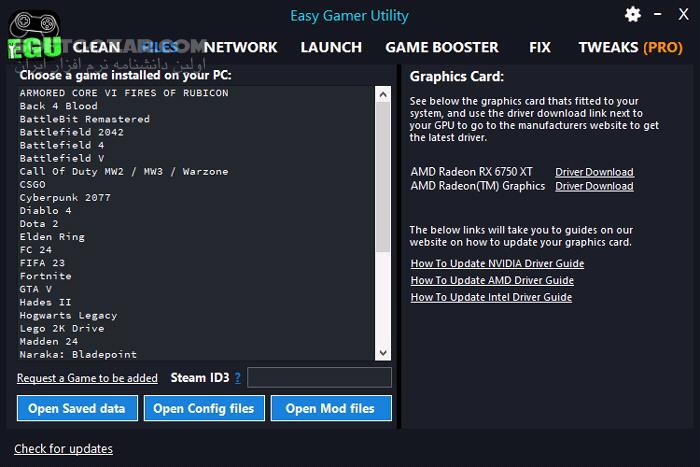700x467 pixels.
Task: Select Naraka: Bladepoint in the list
Action: 196,354
